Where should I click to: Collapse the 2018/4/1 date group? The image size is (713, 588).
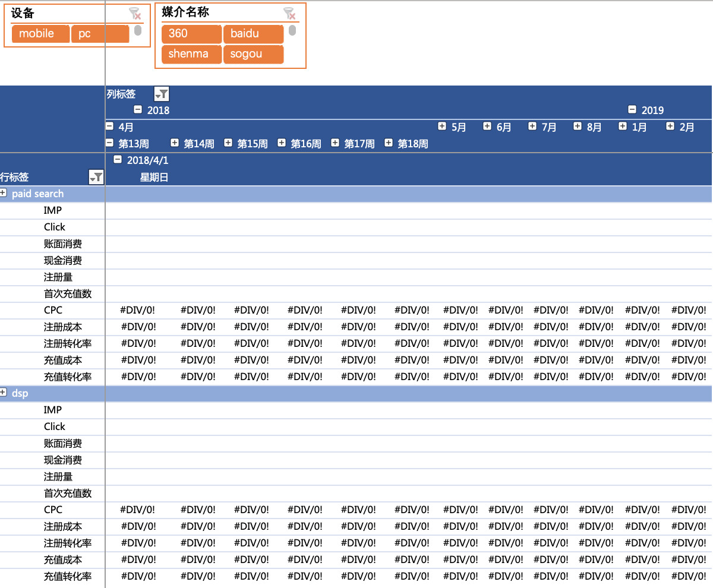click(x=118, y=160)
